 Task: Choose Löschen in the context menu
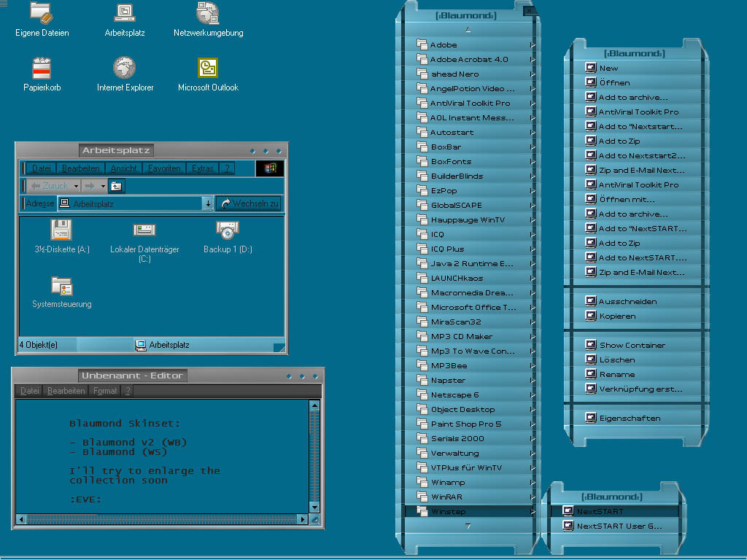[x=637, y=359]
